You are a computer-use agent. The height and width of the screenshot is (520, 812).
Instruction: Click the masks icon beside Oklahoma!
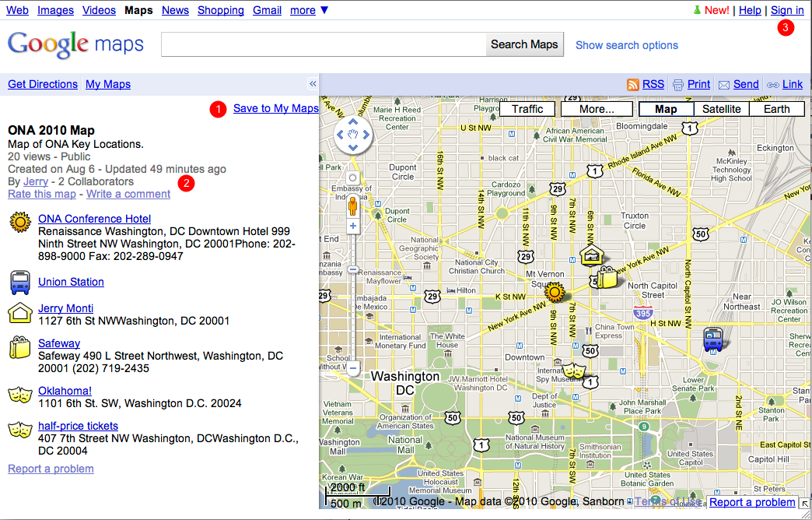pos(20,395)
